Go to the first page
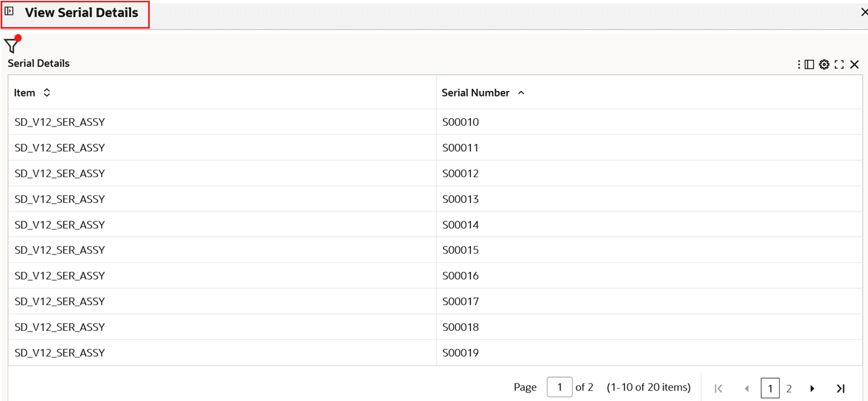The image size is (868, 401). tap(718, 388)
